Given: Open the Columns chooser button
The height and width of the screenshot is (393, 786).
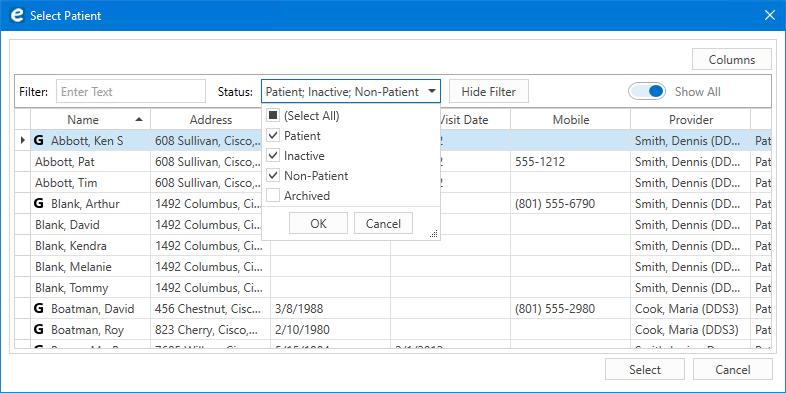Looking at the screenshot, I should (x=731, y=60).
